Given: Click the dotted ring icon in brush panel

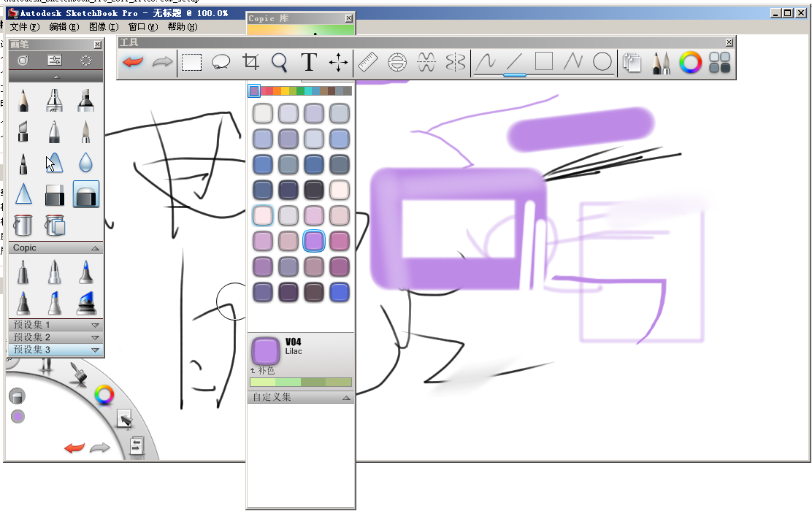Looking at the screenshot, I should click(86, 61).
